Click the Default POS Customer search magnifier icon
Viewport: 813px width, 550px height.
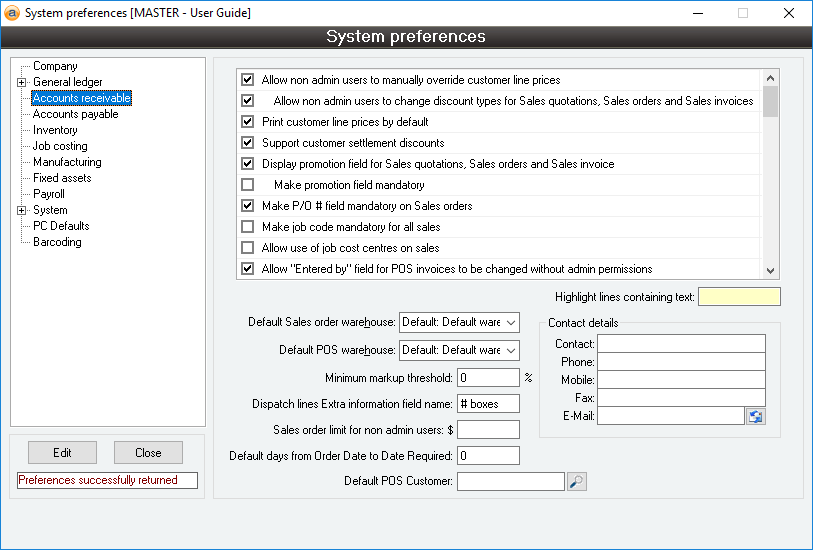coord(577,481)
